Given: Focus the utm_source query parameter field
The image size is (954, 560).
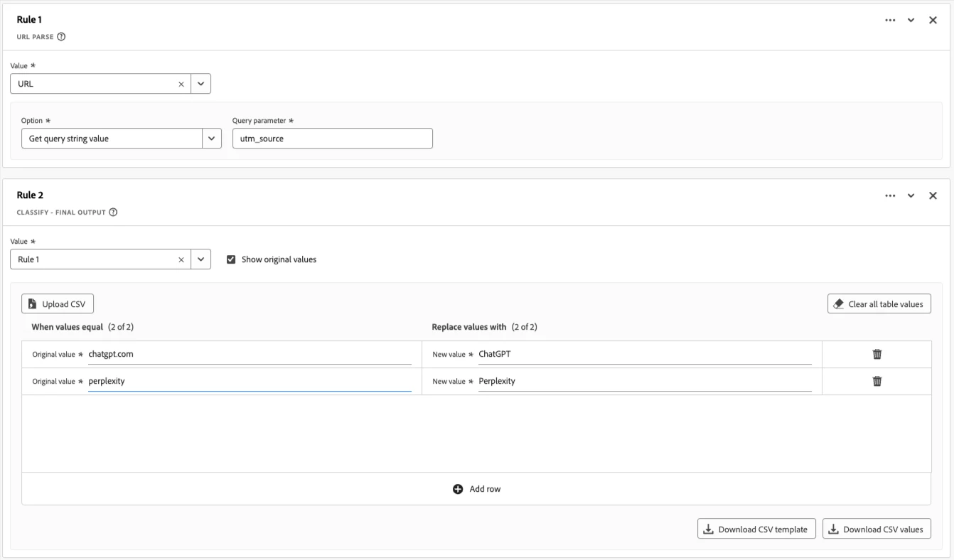Looking at the screenshot, I should 332,139.
